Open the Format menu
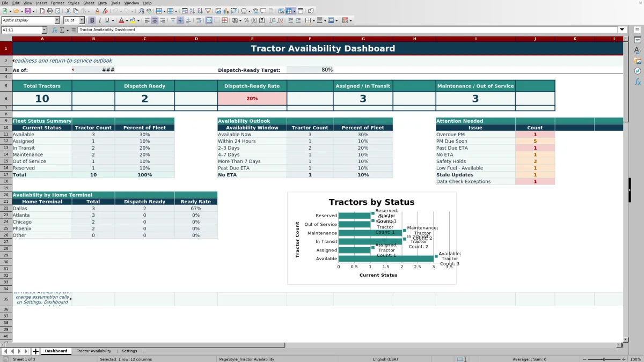Image resolution: width=644 pixels, height=362 pixels. coord(57,3)
